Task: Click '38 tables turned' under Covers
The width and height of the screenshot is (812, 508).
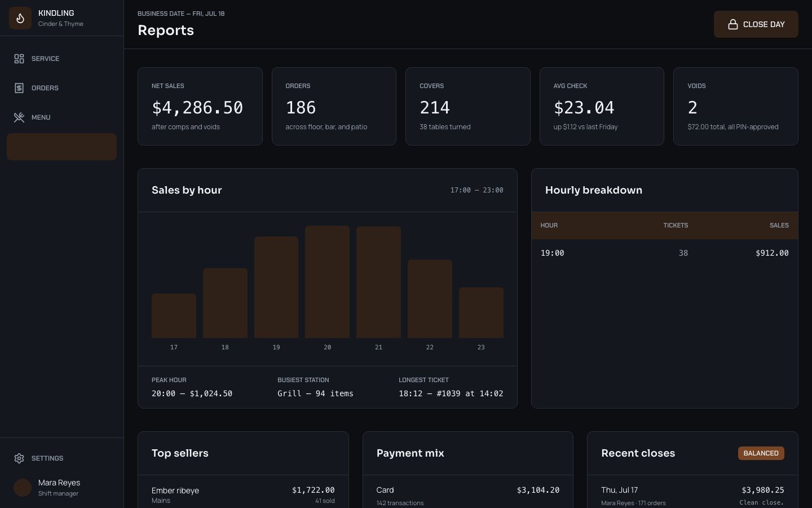Action: tap(445, 127)
